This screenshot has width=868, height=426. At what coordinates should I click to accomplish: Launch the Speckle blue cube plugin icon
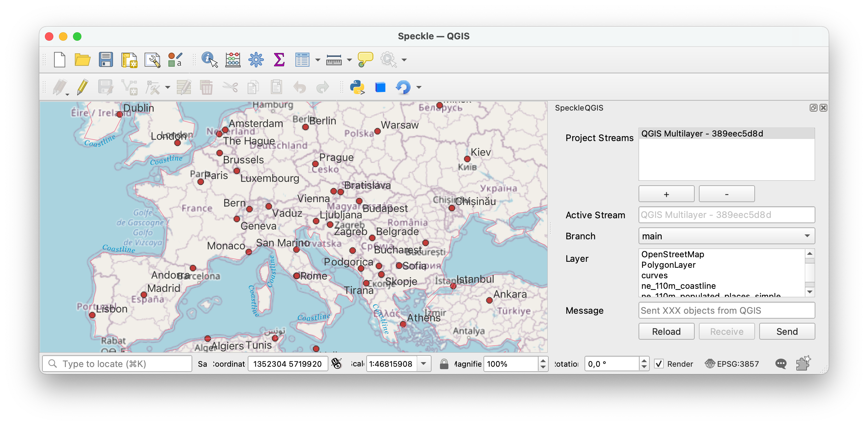(380, 87)
